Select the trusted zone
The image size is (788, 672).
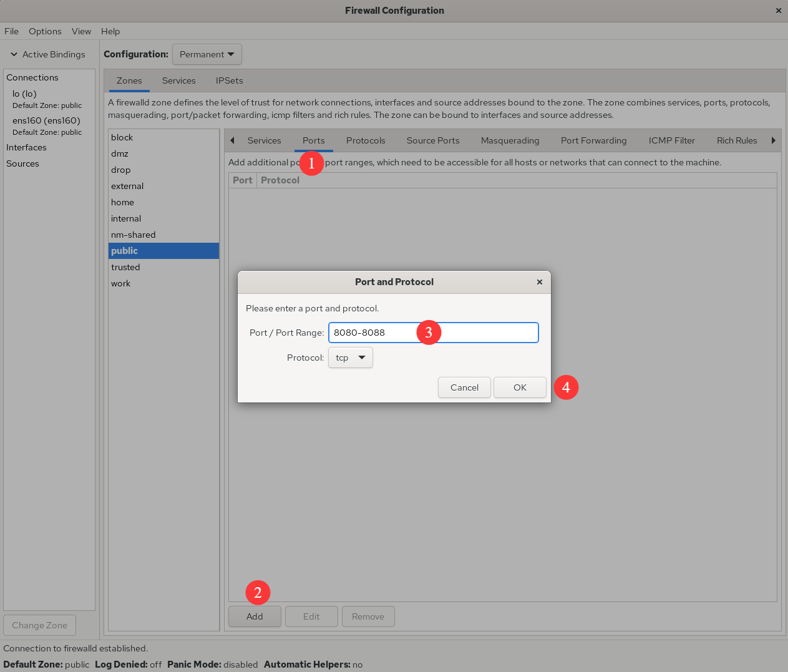click(x=125, y=267)
